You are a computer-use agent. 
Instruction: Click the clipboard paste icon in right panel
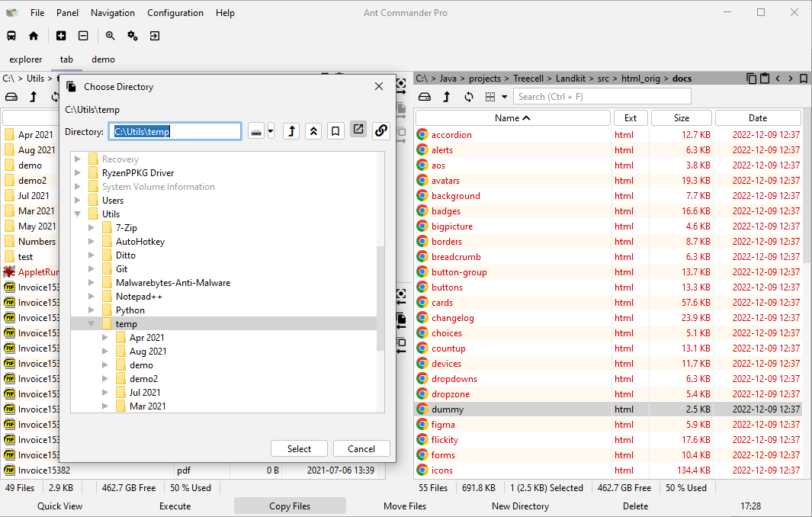coord(765,79)
